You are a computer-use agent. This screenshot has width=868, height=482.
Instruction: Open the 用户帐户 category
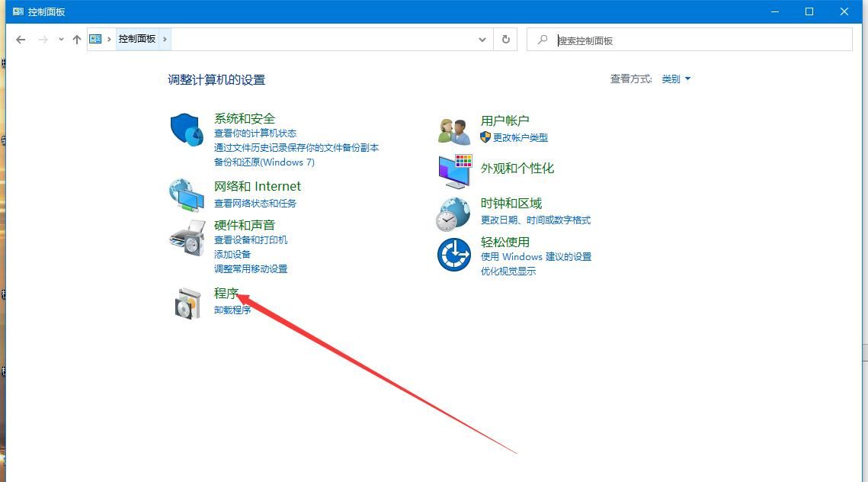click(504, 120)
